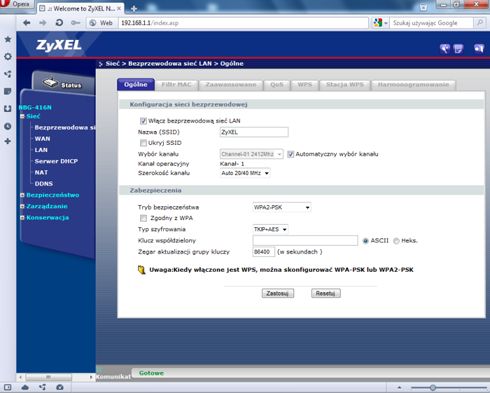Open the ZyXEL wizard icon in header
This screenshot has width=490, height=393.
coord(445,49)
